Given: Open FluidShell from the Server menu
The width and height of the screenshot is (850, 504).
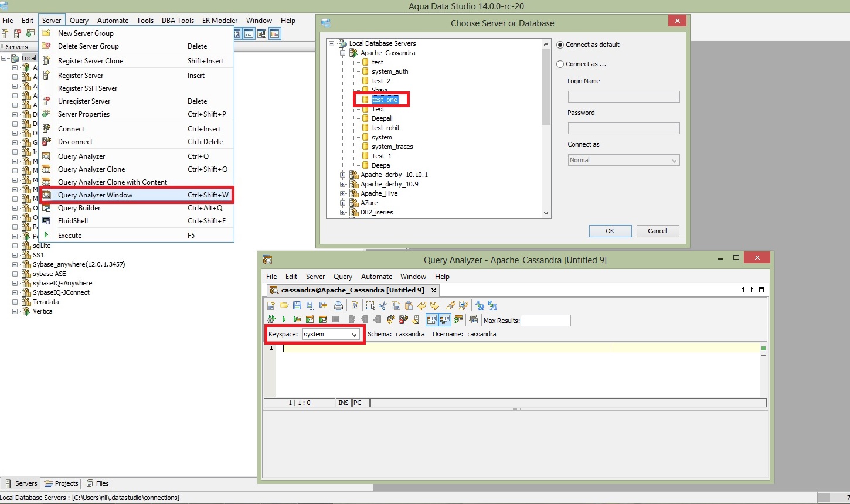Looking at the screenshot, I should click(137, 221).
